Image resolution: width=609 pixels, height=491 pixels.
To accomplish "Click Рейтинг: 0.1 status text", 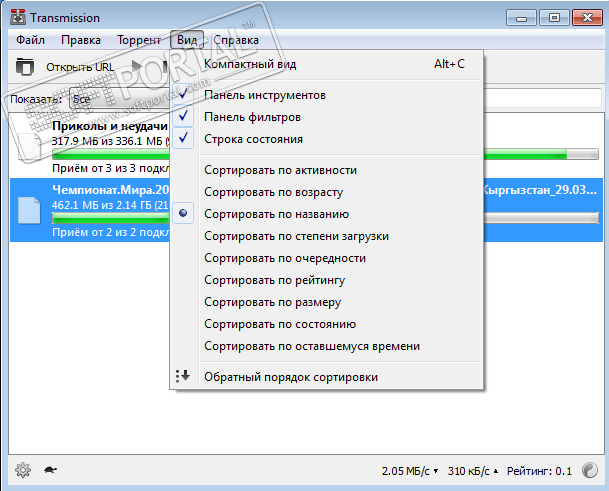I will coord(539,471).
